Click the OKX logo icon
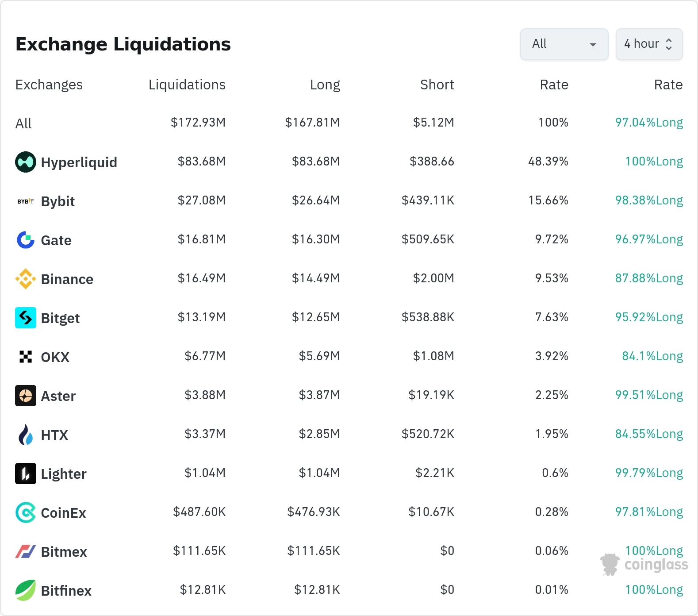Viewport: 698px width, 616px height. [26, 357]
